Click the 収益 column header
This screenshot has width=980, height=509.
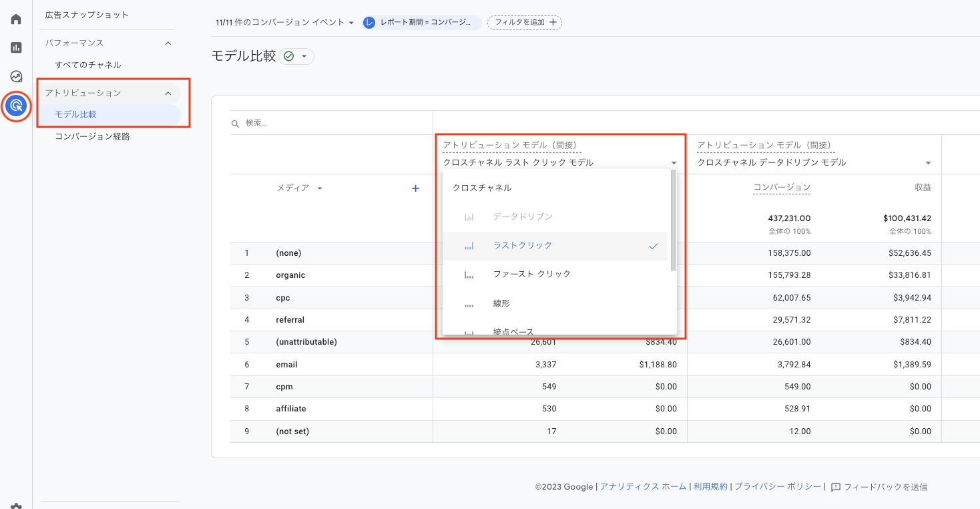(923, 188)
